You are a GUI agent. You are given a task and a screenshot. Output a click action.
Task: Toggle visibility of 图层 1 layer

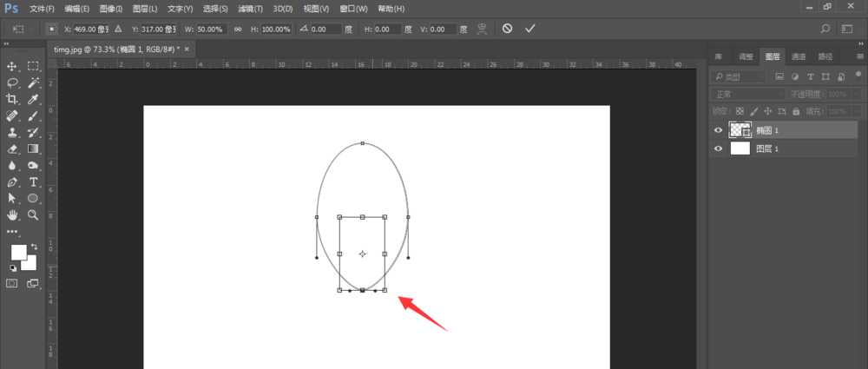(x=718, y=148)
